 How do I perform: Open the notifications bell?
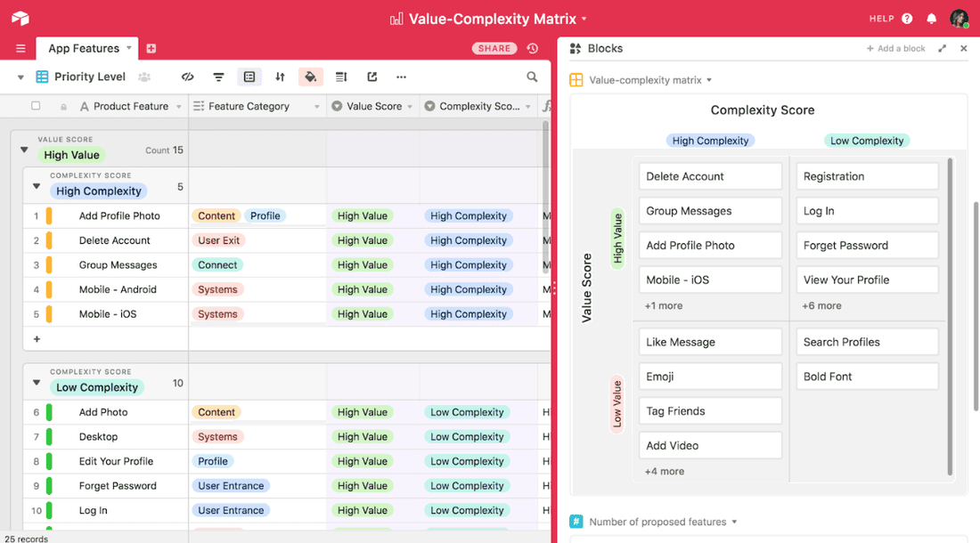[x=932, y=19]
